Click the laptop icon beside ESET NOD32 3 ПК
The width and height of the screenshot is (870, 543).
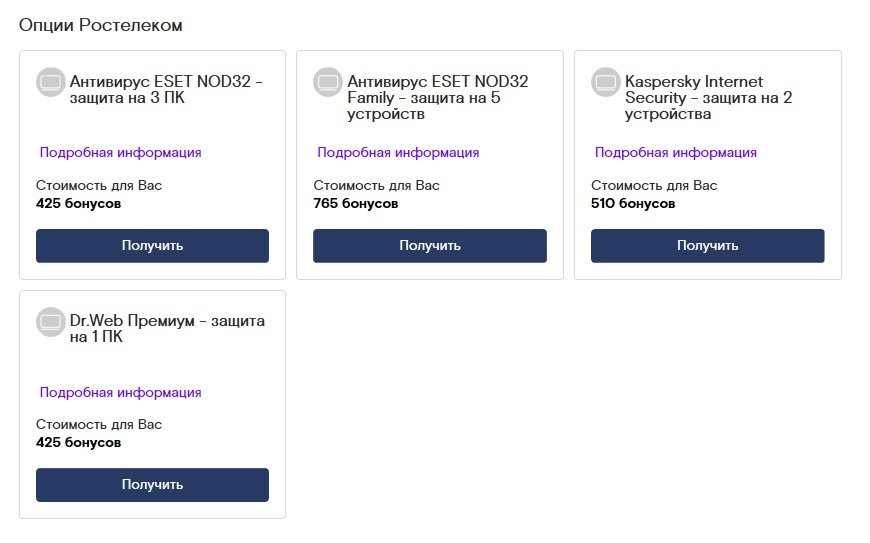click(51, 82)
